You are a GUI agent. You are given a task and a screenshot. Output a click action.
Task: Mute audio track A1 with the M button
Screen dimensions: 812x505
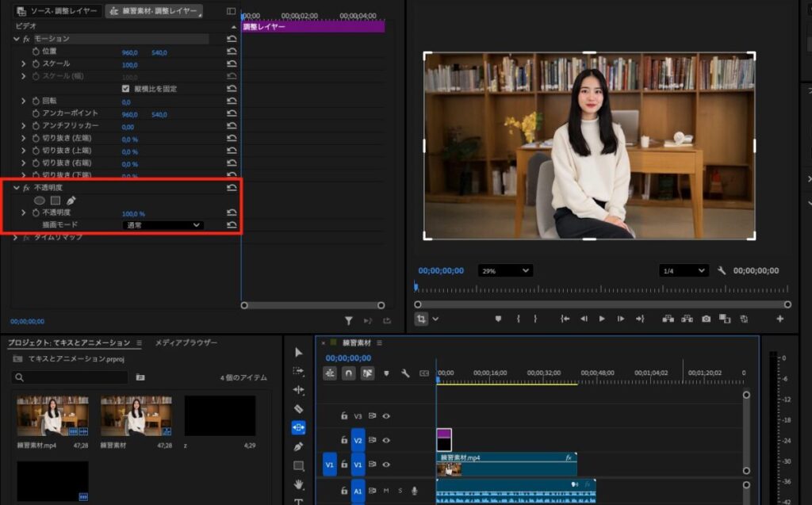pos(386,492)
